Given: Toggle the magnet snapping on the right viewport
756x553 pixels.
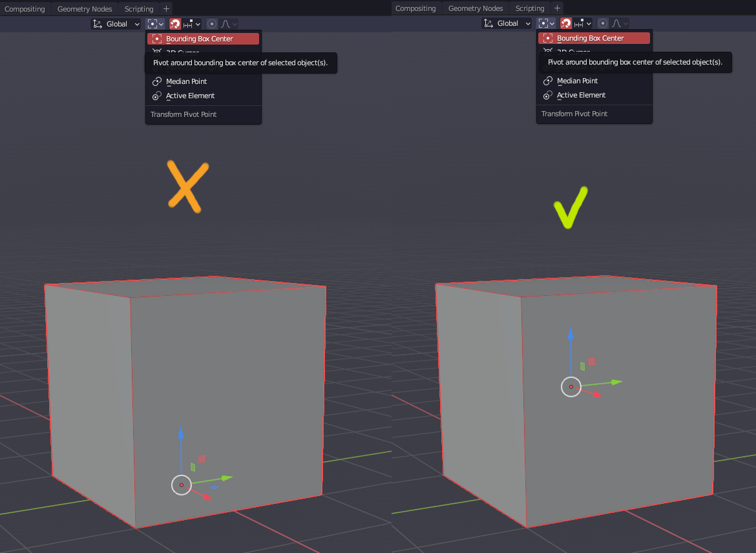Looking at the screenshot, I should [566, 23].
